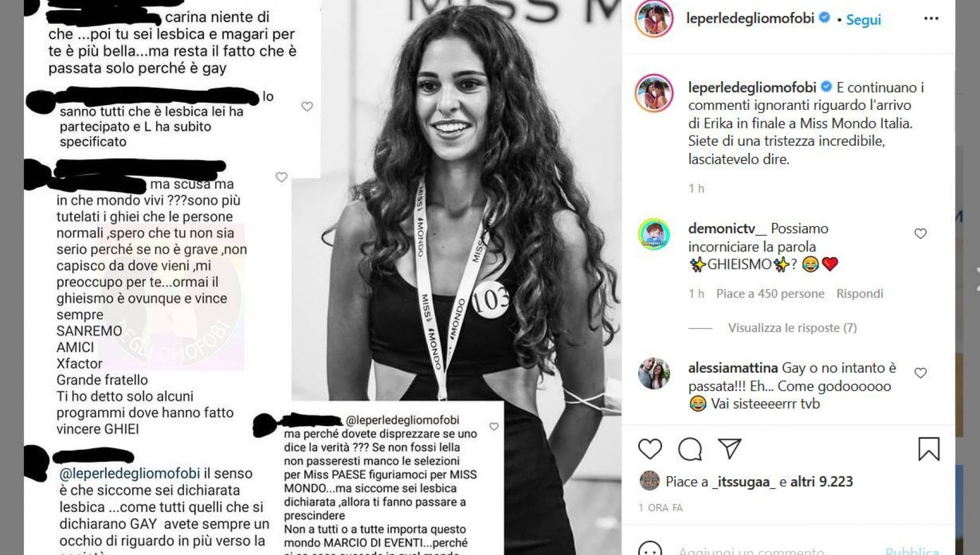Click leperledegliomofobi username in header
The width and height of the screenshot is (980, 555).
(x=750, y=18)
